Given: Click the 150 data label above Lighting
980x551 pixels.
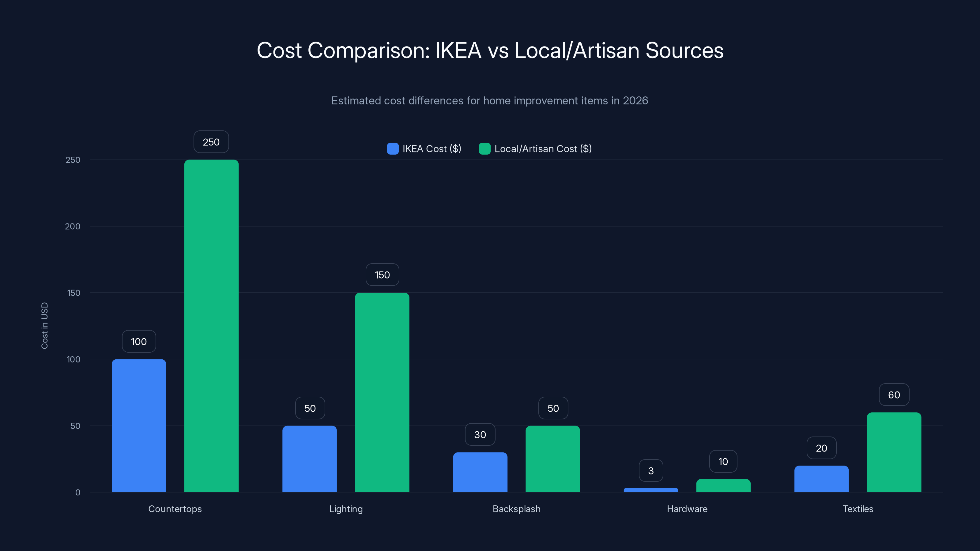Looking at the screenshot, I should (382, 275).
